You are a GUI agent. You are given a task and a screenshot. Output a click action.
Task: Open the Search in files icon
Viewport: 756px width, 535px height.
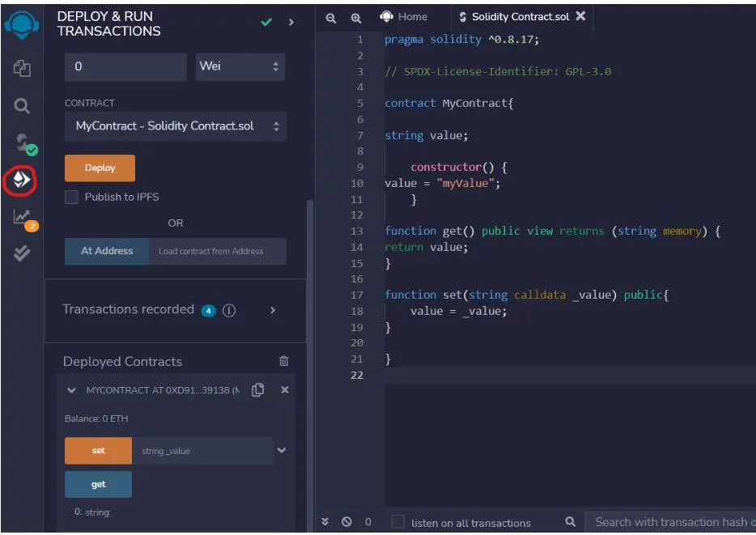click(x=22, y=105)
